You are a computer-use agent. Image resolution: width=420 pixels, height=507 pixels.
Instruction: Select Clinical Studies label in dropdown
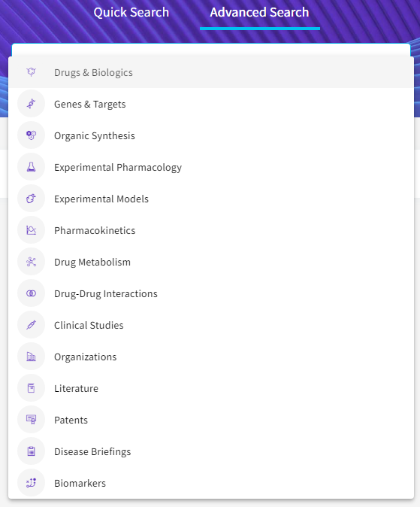point(89,325)
